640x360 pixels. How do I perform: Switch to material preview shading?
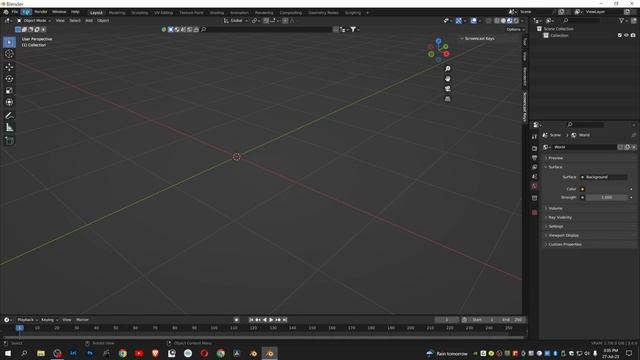(x=510, y=20)
